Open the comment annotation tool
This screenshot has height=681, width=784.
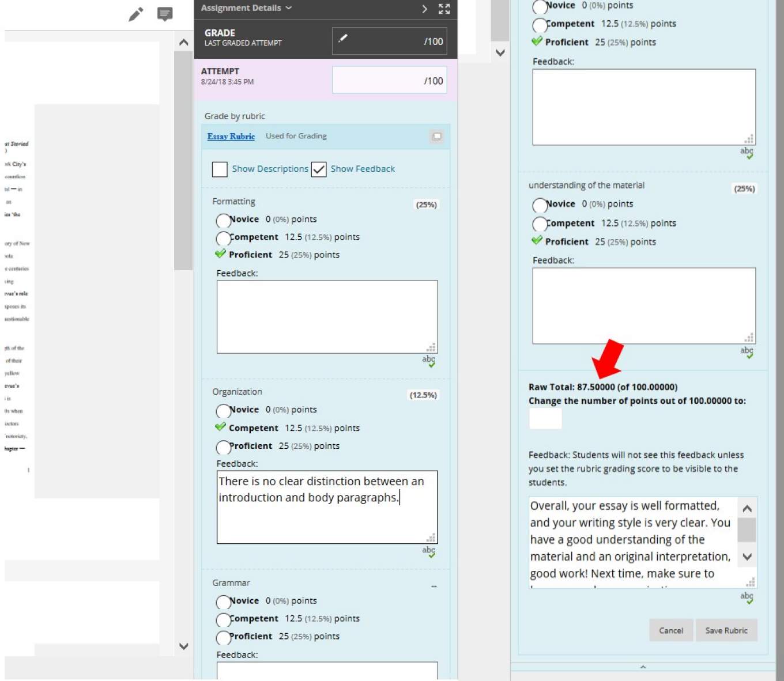(164, 14)
